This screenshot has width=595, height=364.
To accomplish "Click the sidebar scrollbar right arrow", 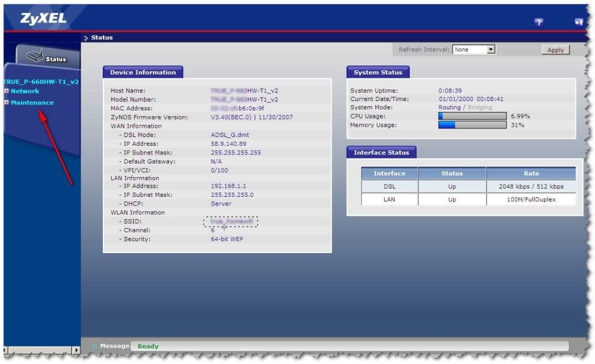I will point(76,351).
